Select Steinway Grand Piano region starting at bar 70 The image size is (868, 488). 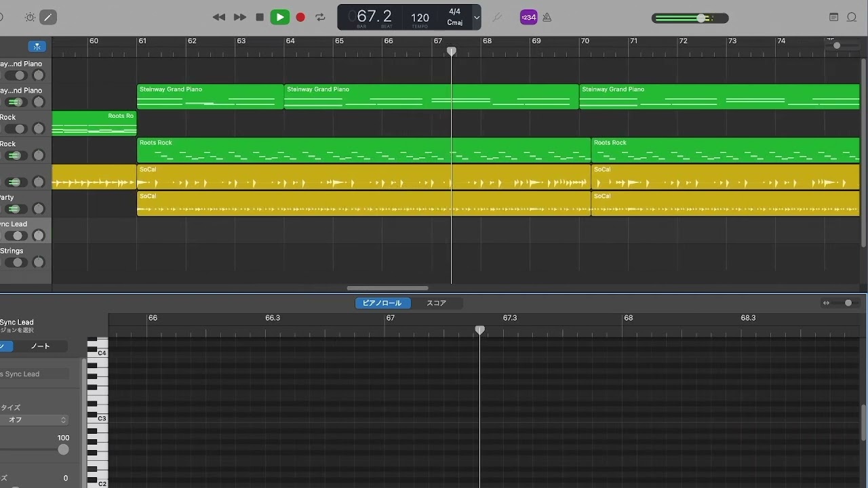pos(719,96)
